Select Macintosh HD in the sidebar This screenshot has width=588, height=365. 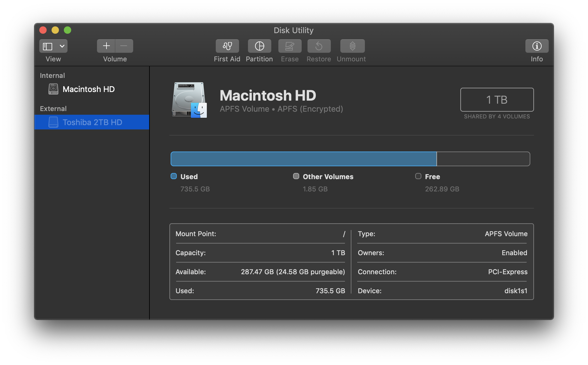[92, 89]
